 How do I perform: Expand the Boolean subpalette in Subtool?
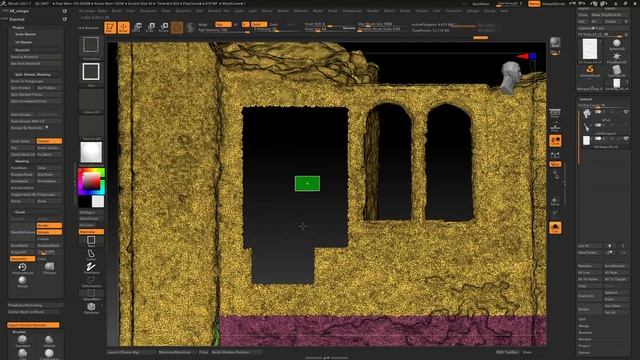pos(585,333)
